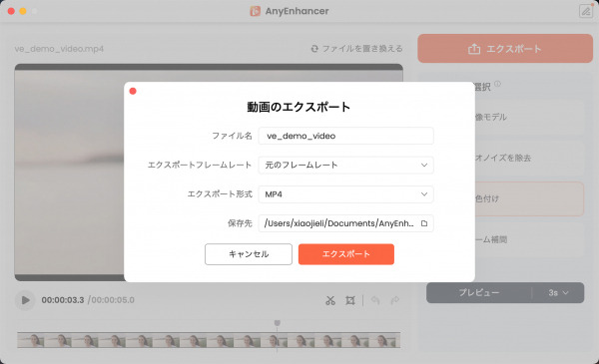
Task: Click the redo arrow icon
Action: (x=395, y=300)
